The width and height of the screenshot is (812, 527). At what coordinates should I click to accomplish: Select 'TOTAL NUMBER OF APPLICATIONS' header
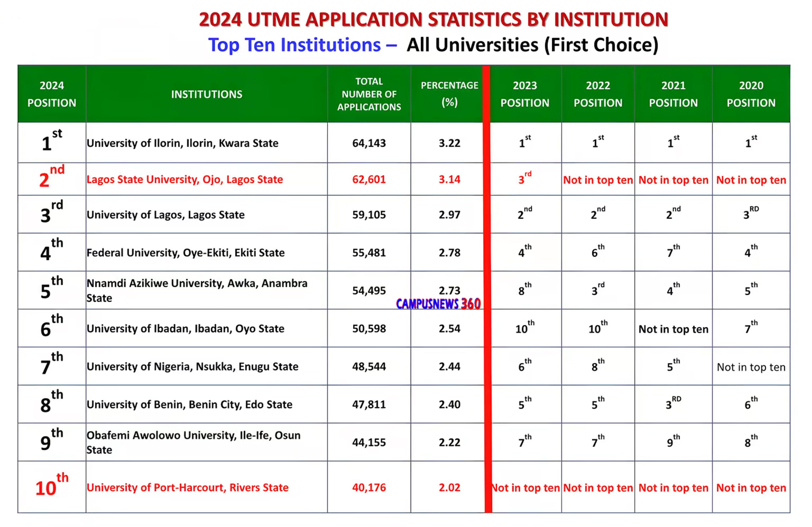point(369,94)
